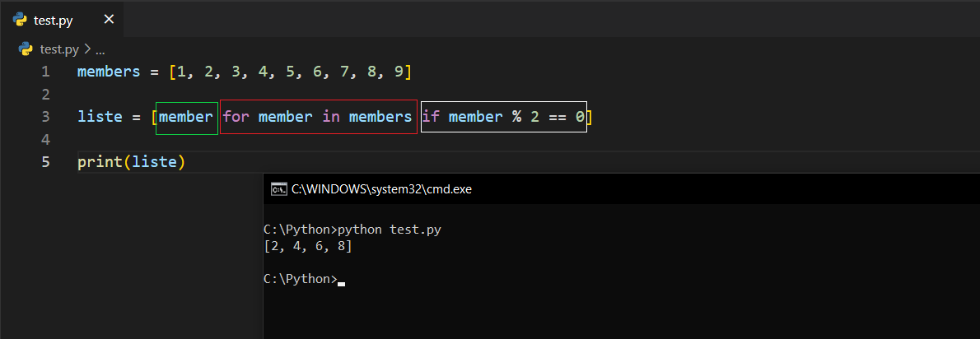This screenshot has width=980, height=339.
Task: Click the python test.py command in console
Action: 390,230
